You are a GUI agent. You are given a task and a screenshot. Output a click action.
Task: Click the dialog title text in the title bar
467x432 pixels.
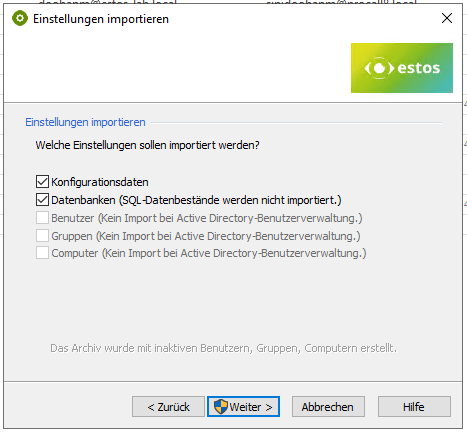tap(101, 19)
